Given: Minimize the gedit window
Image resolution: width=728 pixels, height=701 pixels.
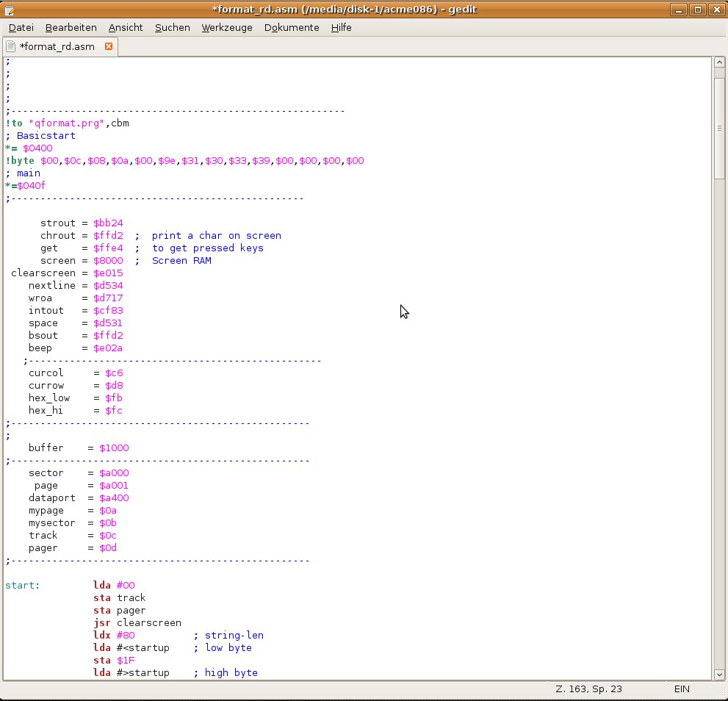Looking at the screenshot, I should (679, 10).
